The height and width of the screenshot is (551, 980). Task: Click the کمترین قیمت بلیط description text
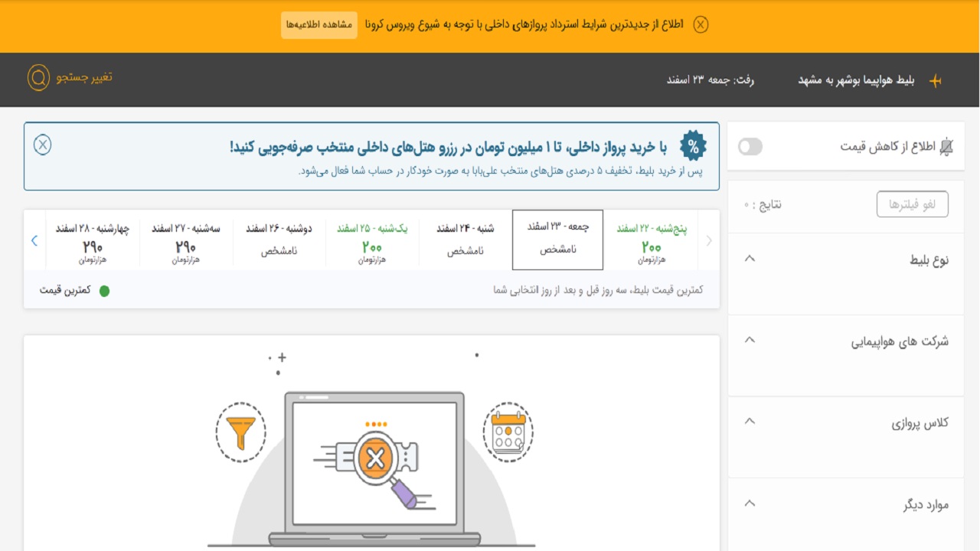pos(597,290)
